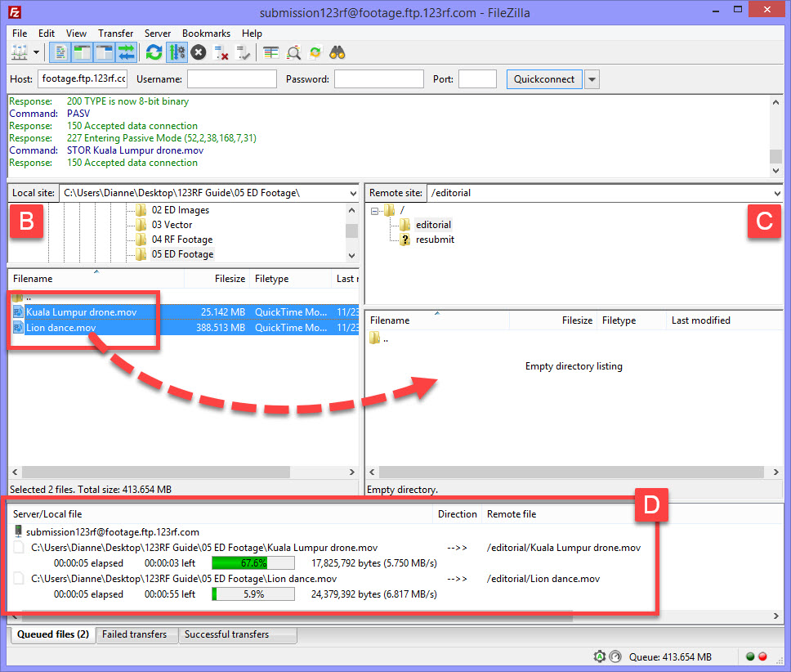Sort local files by Filetype

[290, 279]
